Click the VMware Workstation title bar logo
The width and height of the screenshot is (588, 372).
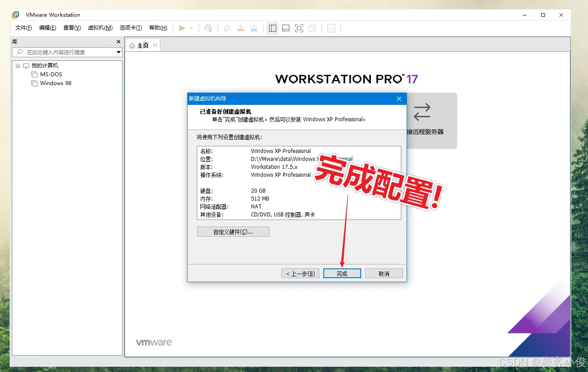coord(15,15)
